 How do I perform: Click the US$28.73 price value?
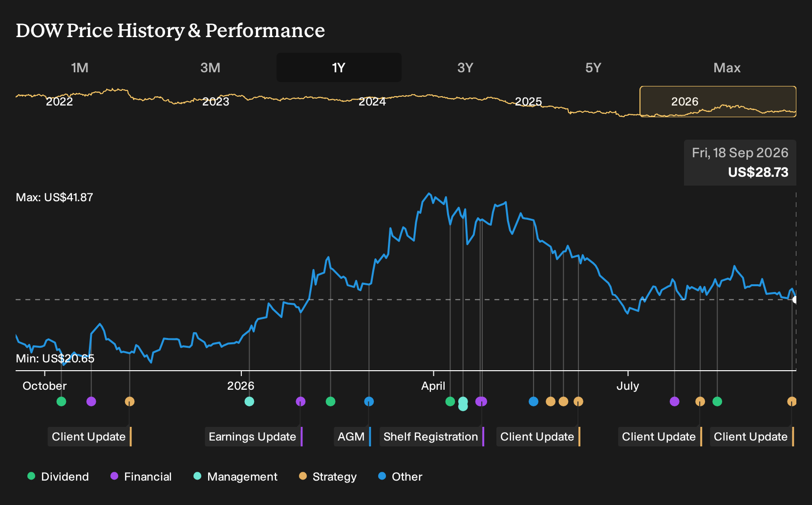point(758,172)
